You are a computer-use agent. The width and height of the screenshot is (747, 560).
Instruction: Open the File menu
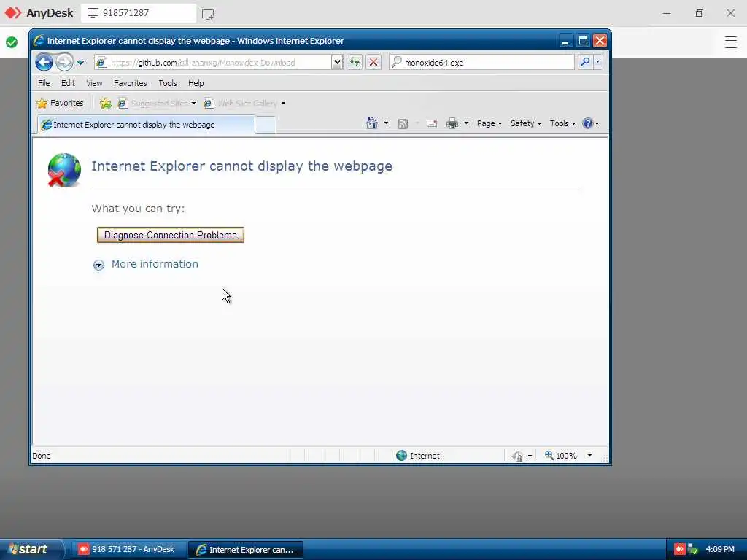[44, 83]
